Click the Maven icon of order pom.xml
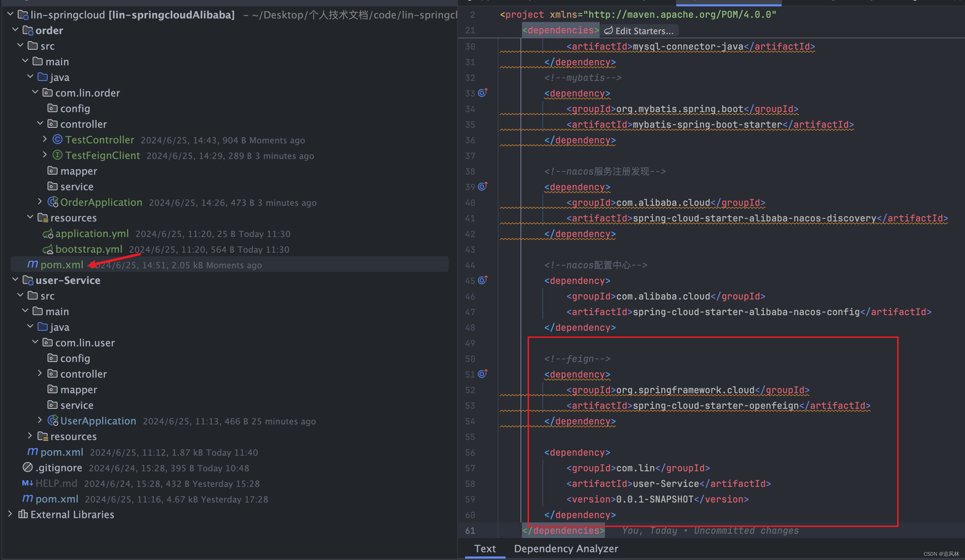965x560 pixels. 33,264
